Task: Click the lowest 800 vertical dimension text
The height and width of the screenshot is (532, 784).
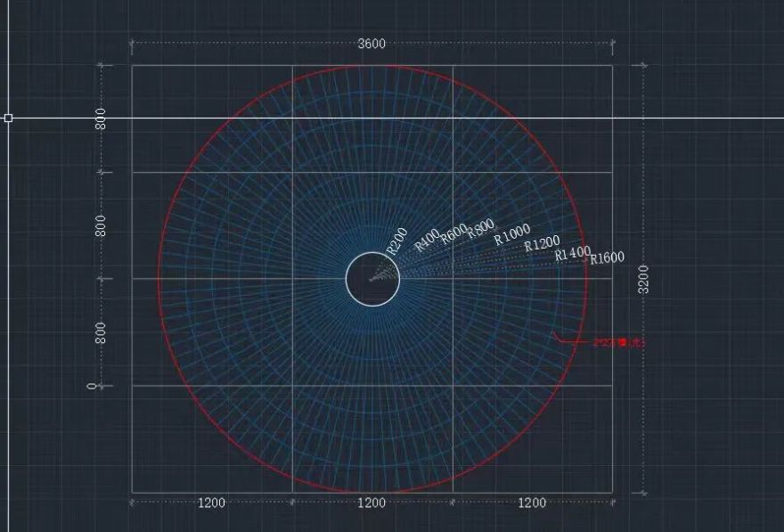Action: (101, 332)
